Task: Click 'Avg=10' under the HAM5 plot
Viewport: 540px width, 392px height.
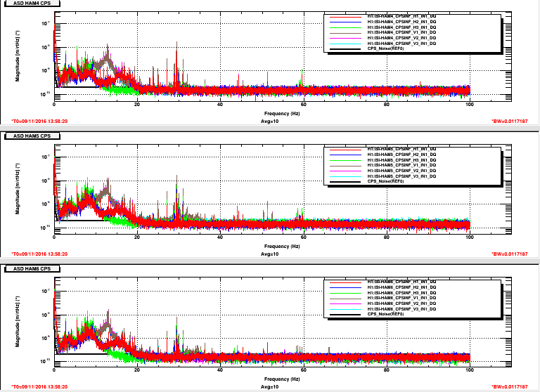Action: tap(270, 254)
